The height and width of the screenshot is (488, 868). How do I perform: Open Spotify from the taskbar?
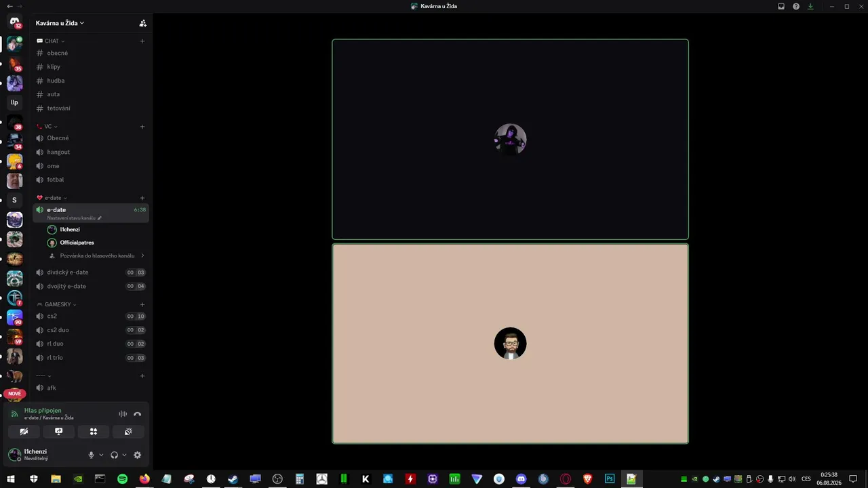(x=122, y=479)
